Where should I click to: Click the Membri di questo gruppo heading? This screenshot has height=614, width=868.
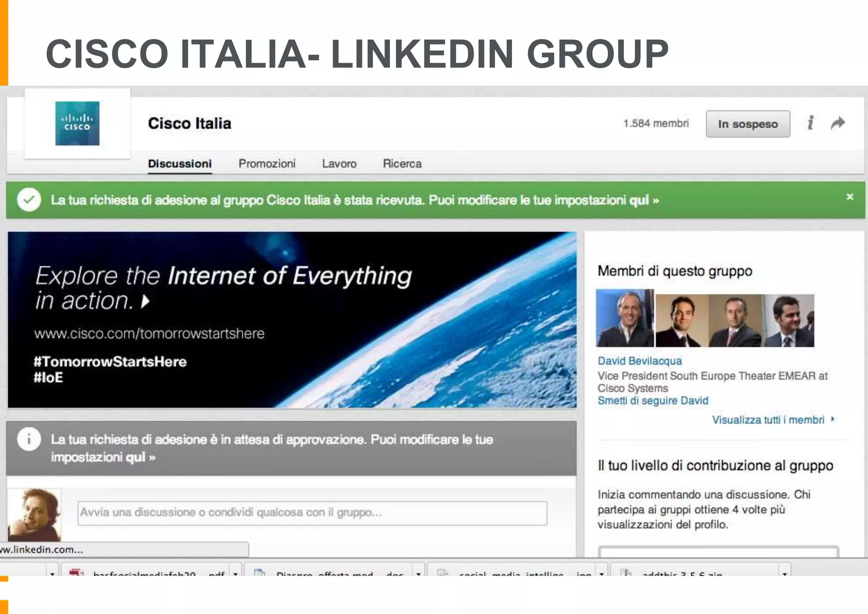pos(675,271)
